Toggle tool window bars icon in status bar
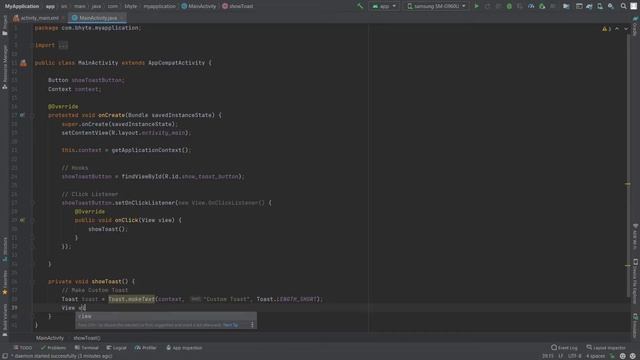Screen dimensions: 640x360 [x=5, y=356]
